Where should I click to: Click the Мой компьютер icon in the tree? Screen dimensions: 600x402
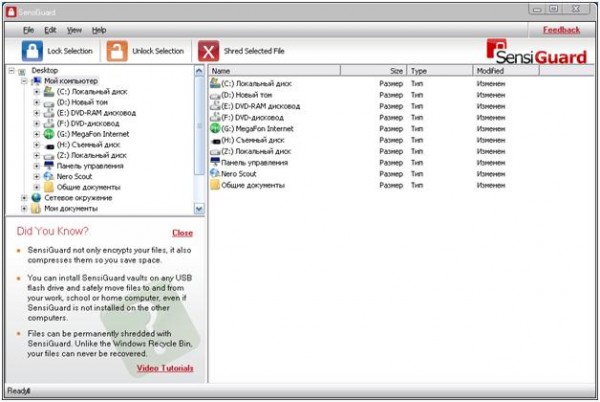point(37,81)
